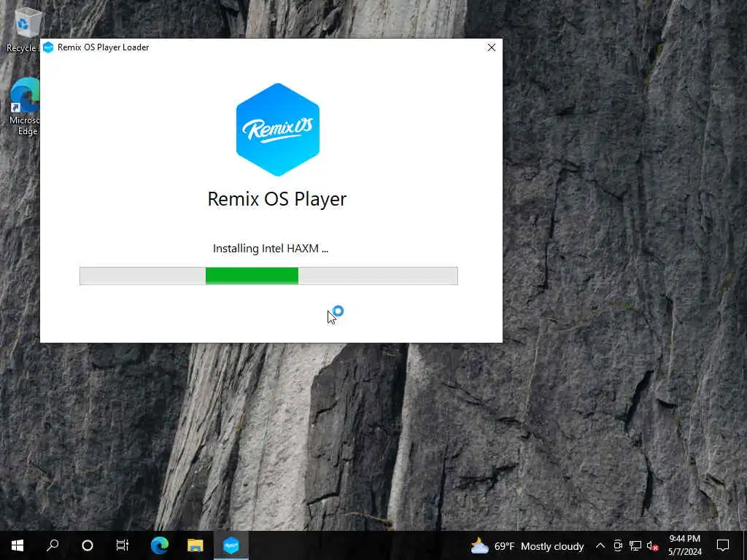Image resolution: width=747 pixels, height=560 pixels.
Task: Click the green installation progress bar
Action: point(268,276)
